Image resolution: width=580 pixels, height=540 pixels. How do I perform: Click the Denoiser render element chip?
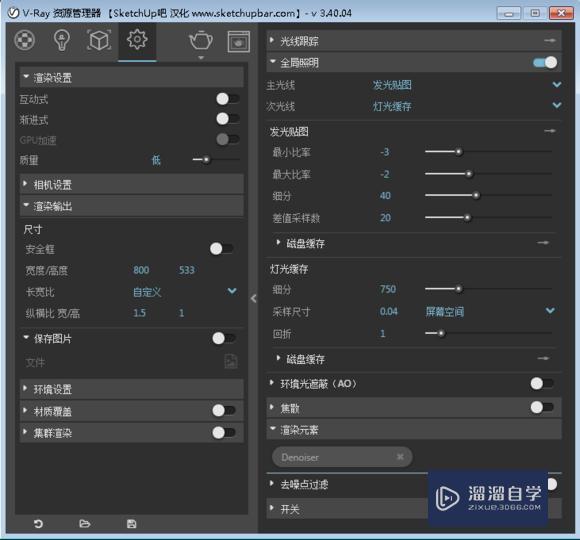pyautogui.click(x=342, y=457)
